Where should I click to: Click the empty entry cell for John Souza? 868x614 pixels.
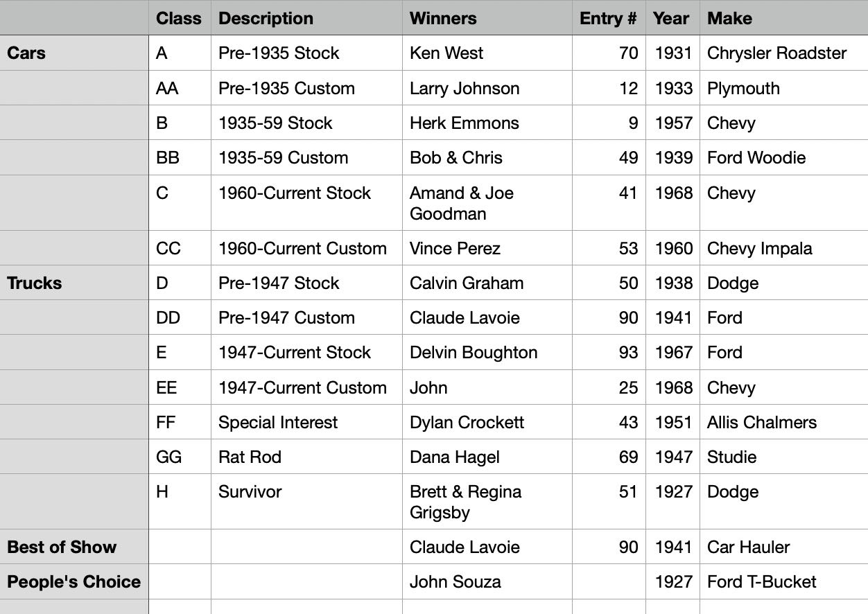(609, 581)
